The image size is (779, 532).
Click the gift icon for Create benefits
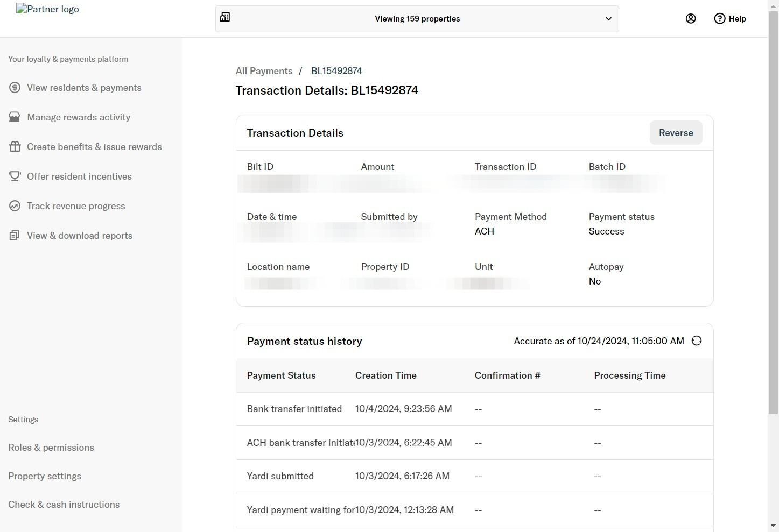[15, 147]
